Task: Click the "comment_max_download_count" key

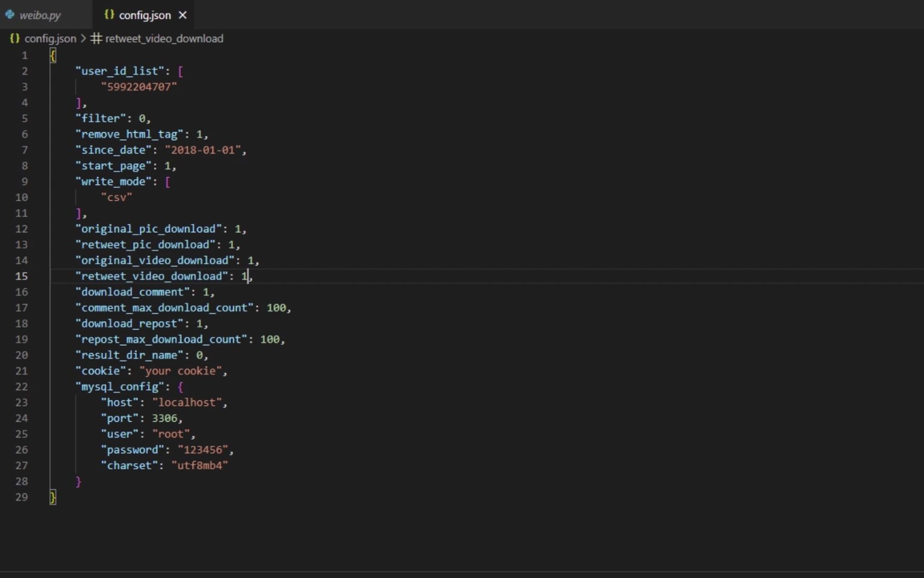Action: point(165,308)
